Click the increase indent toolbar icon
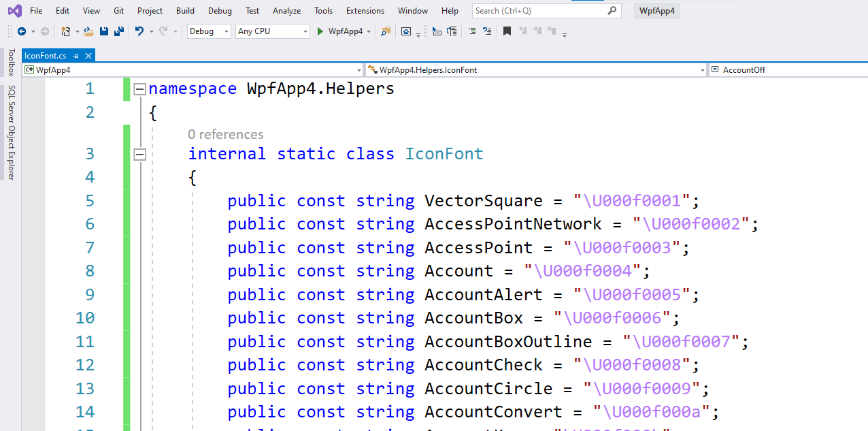 (x=452, y=31)
